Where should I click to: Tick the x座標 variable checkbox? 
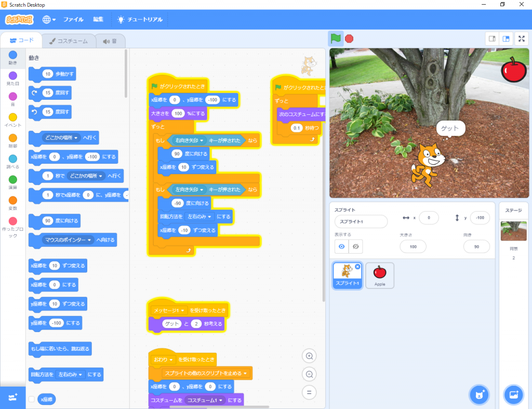[32, 399]
